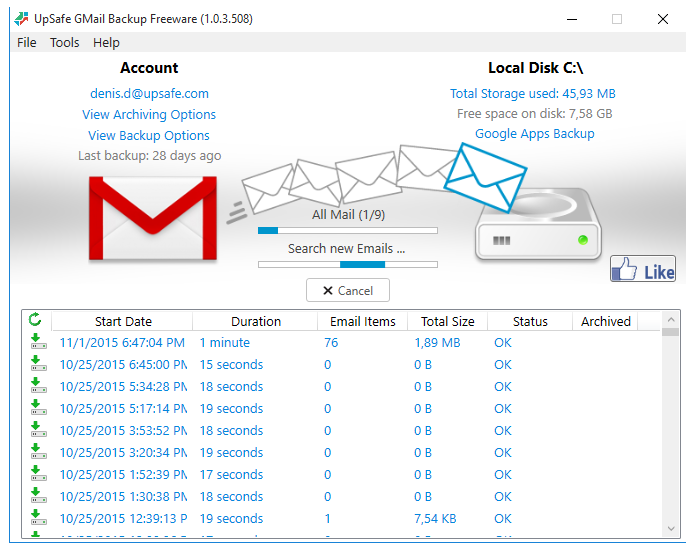Screen dimensions: 690x546
Task: Click the '1 minute' duration cell
Action: [x=224, y=342]
